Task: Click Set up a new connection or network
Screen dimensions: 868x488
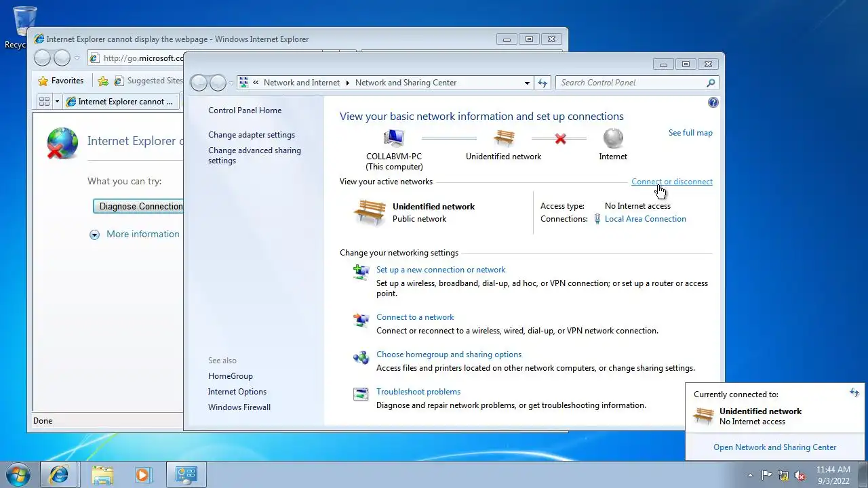Action: coord(441,270)
